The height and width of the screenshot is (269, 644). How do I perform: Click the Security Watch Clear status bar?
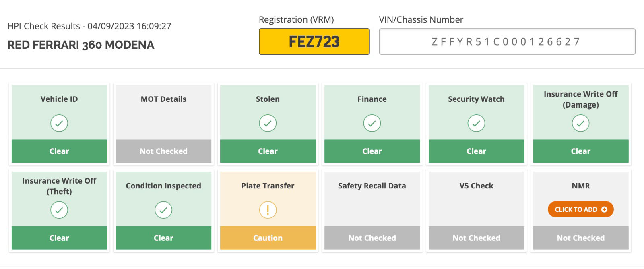[476, 151]
